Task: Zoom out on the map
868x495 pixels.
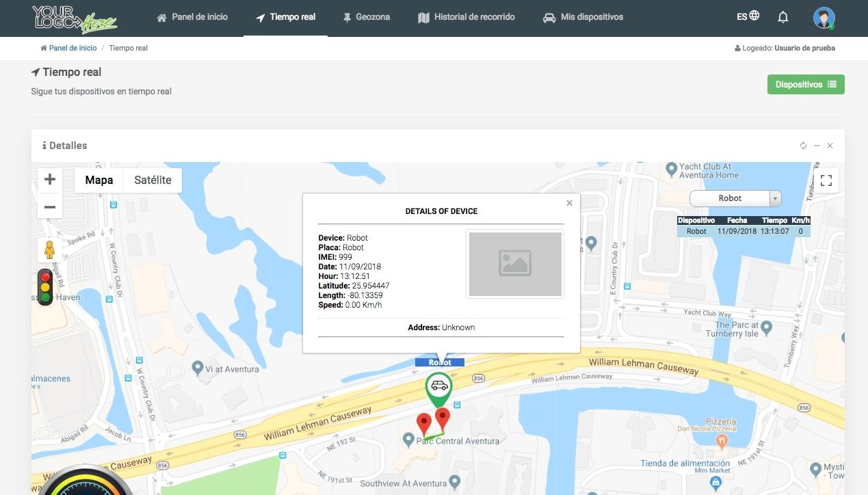Action: click(x=50, y=206)
